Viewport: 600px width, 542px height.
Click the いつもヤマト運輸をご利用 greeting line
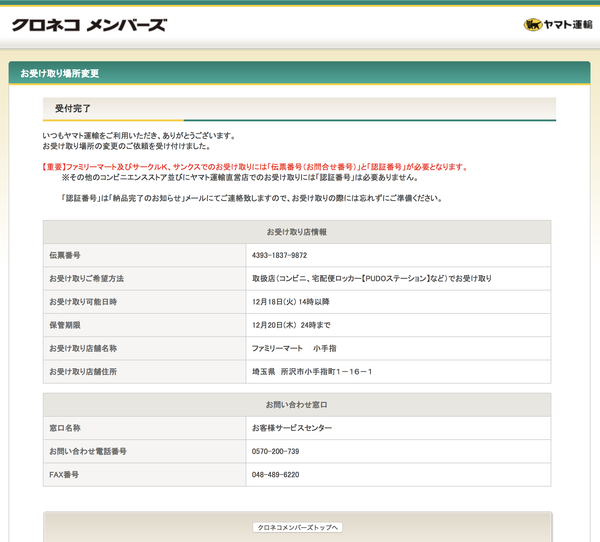(x=139, y=136)
